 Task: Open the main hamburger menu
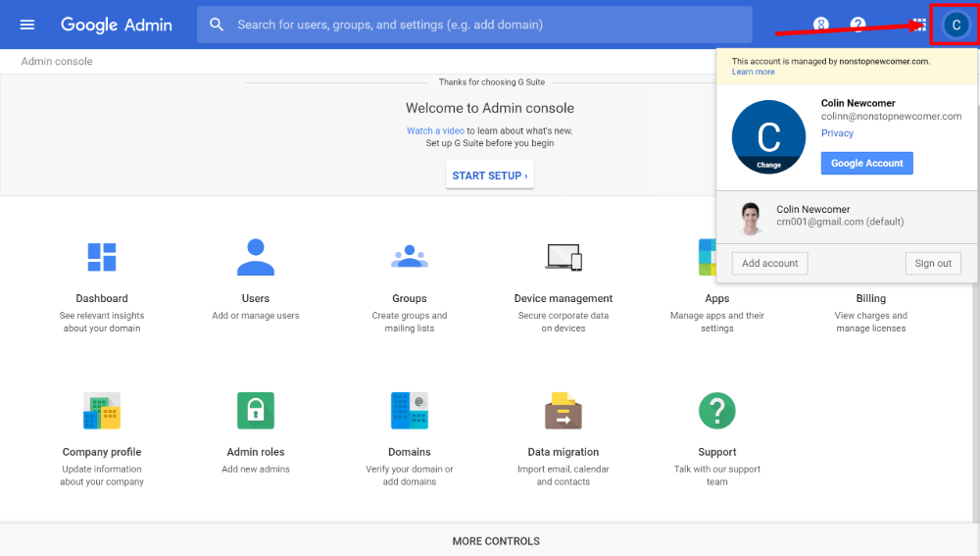26,25
